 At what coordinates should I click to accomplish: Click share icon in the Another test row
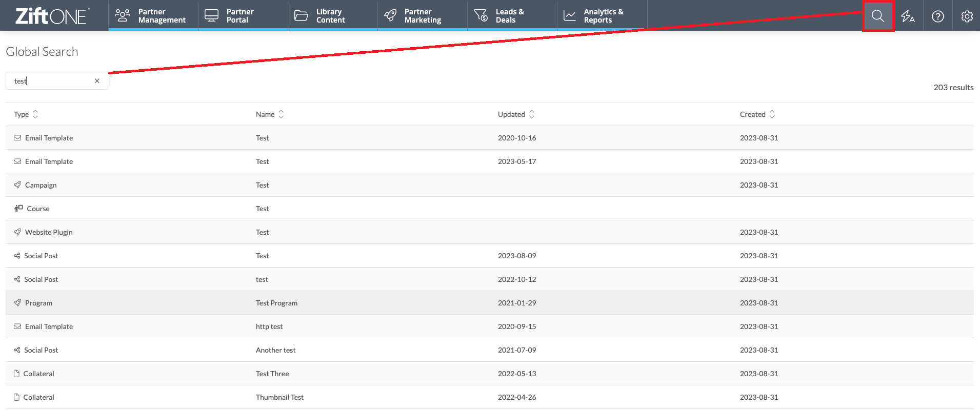point(17,350)
